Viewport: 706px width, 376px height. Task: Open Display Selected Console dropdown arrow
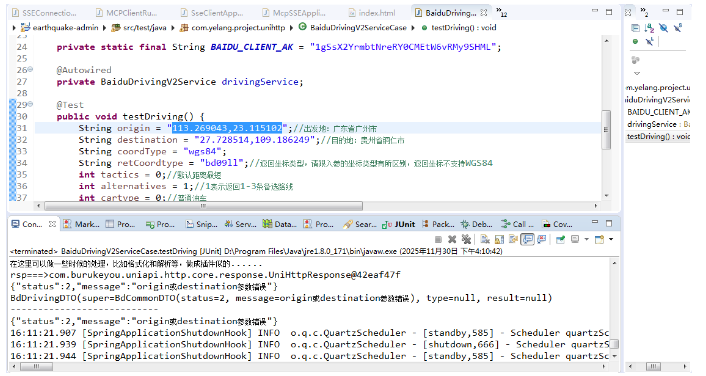587,239
